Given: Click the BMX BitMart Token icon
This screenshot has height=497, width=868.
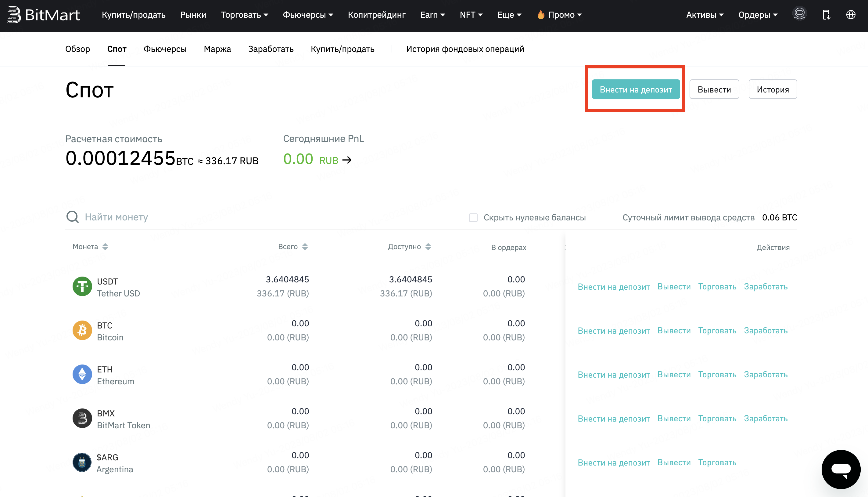Looking at the screenshot, I should (x=82, y=419).
